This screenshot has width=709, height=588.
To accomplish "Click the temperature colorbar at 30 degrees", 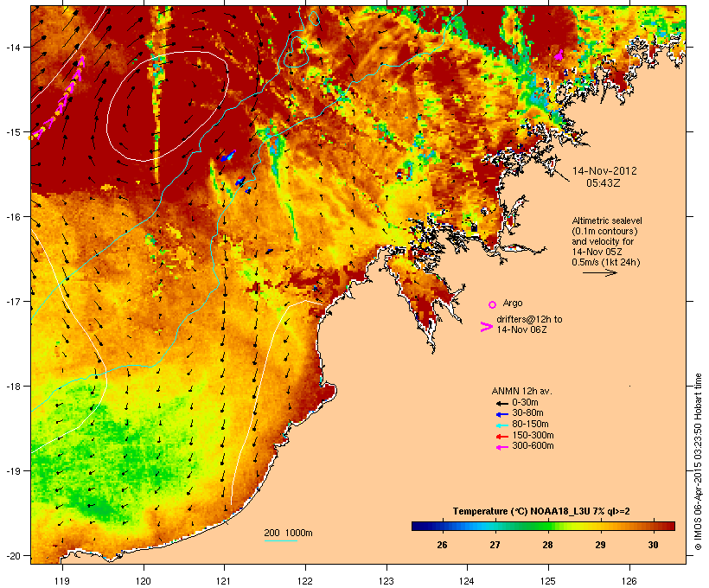I will [653, 526].
